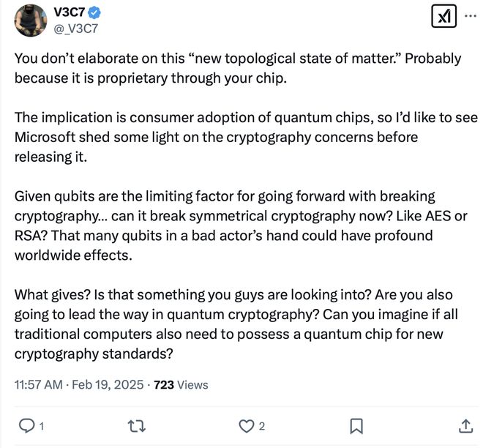Click the reply count number 1
Viewport: 483px width, 448px height.
pos(41,426)
